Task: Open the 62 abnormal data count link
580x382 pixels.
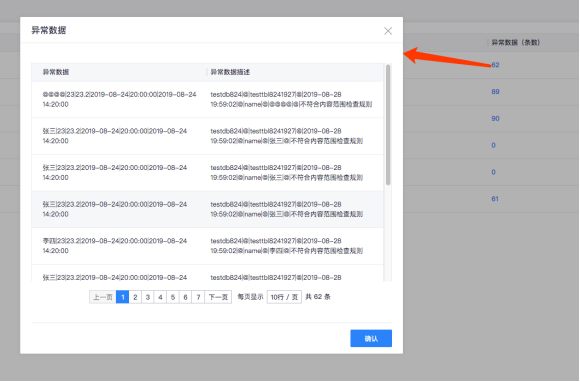Action: (x=495, y=65)
